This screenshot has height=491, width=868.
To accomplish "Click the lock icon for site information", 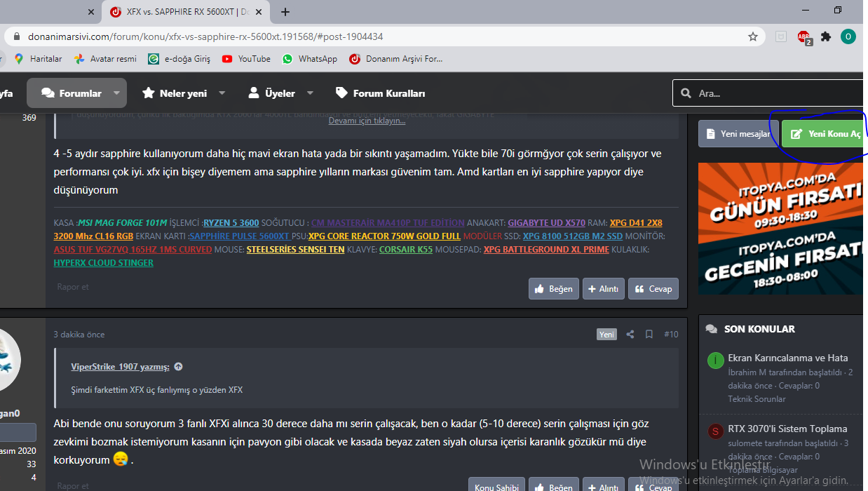I will pyautogui.click(x=16, y=36).
